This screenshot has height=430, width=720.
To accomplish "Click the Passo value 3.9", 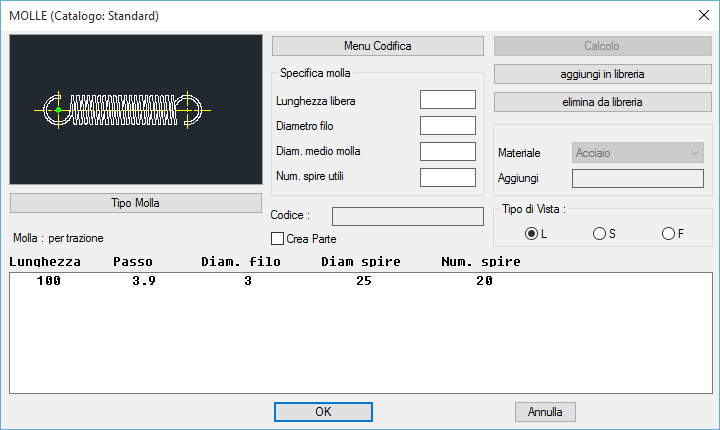I will click(x=144, y=281).
